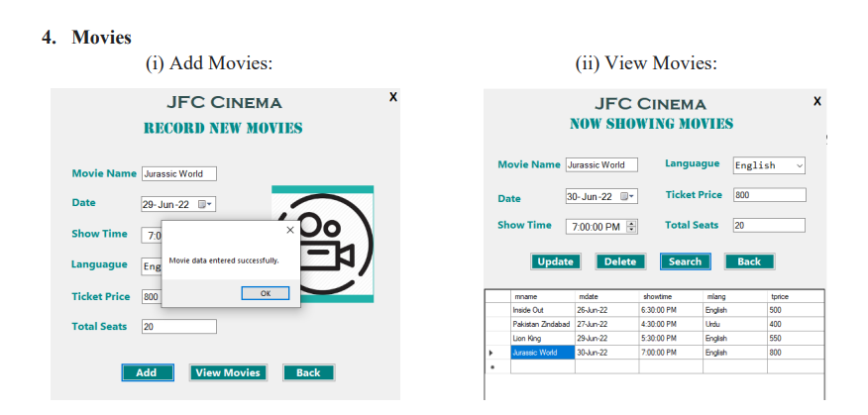Viewport: 868px width, 415px height.
Task: Click the mdate column header
Action: click(x=606, y=296)
